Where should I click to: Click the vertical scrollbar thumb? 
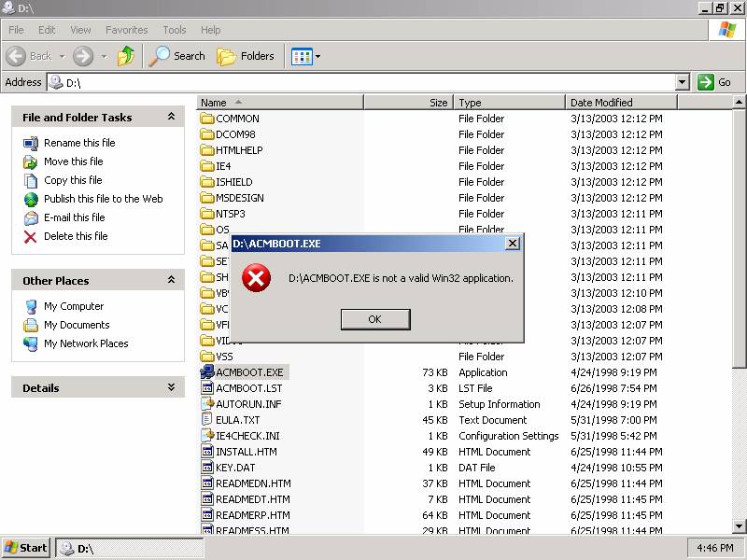coord(739,238)
